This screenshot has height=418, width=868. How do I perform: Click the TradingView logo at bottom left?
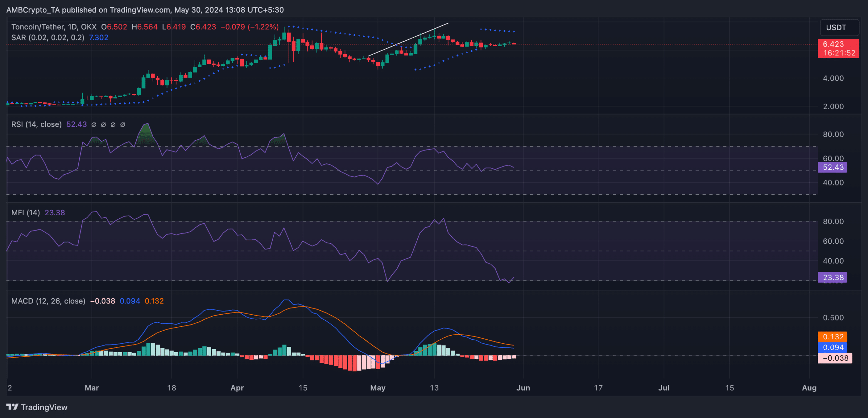pos(37,407)
